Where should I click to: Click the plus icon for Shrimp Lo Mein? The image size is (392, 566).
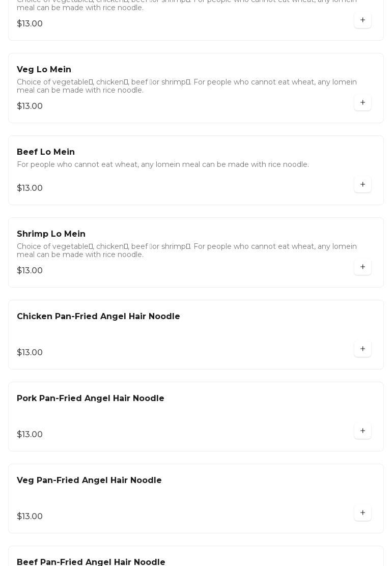pyautogui.click(x=362, y=267)
